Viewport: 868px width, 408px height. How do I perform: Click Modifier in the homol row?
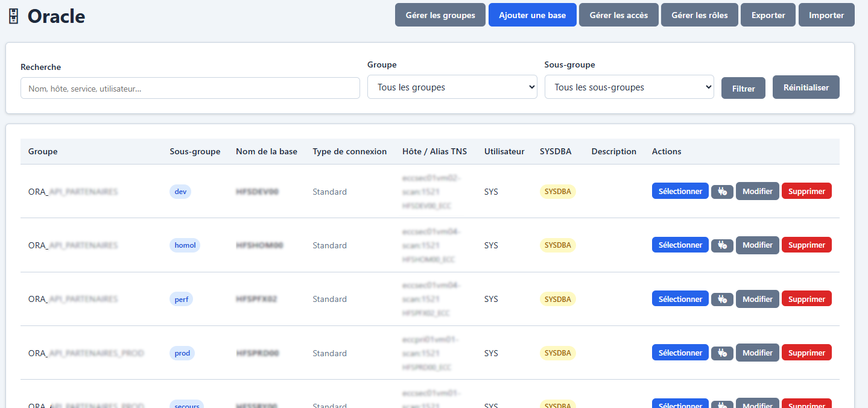(x=758, y=245)
